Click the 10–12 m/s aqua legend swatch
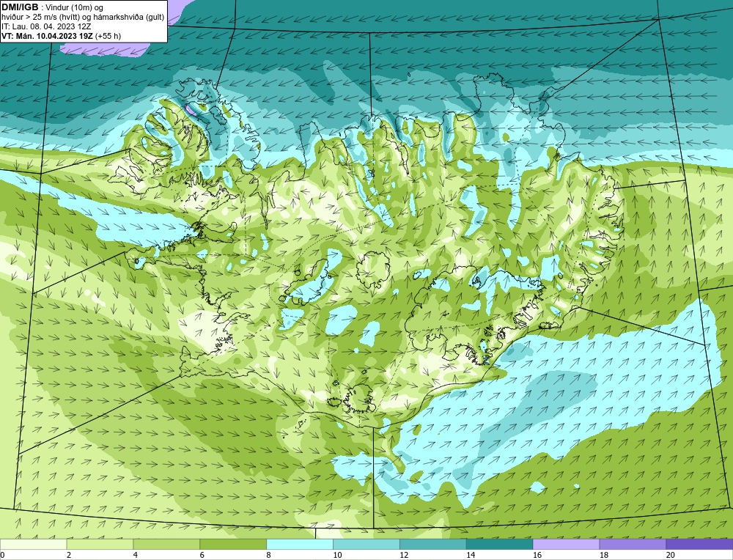Viewport: 733px width, 560px height. pos(366,544)
